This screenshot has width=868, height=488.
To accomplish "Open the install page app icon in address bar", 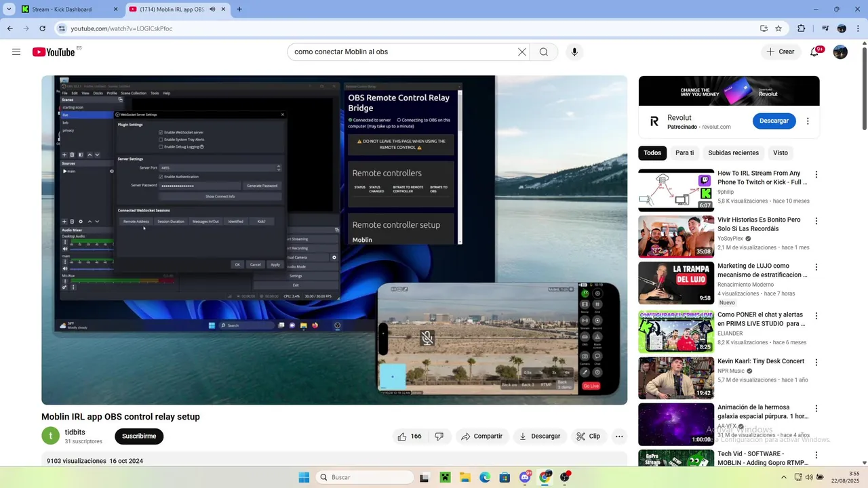I will pos(764,28).
